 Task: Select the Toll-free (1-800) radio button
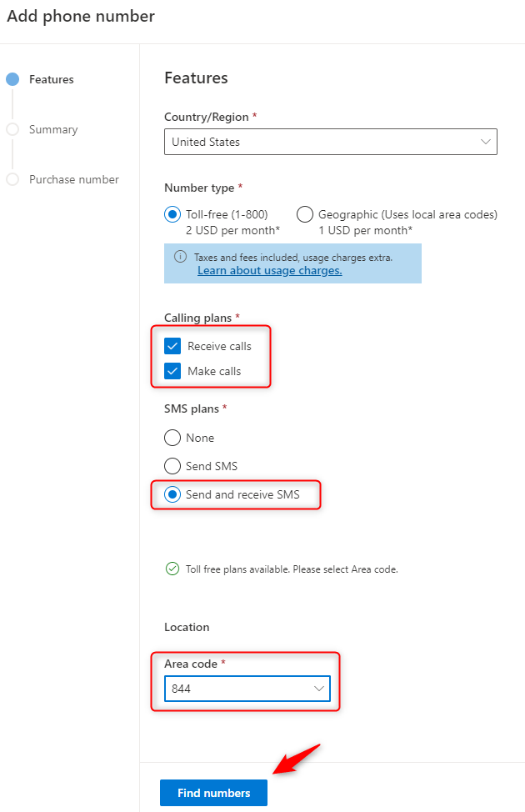(x=172, y=214)
